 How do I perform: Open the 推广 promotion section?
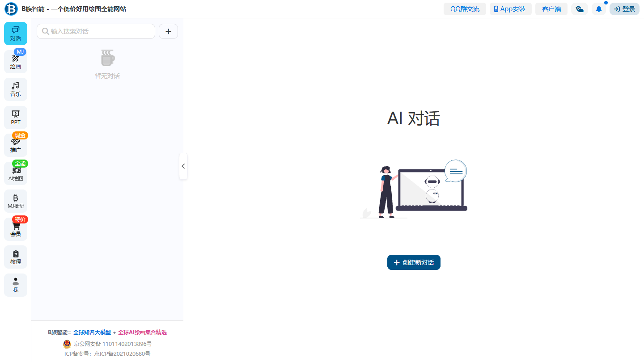point(16,145)
